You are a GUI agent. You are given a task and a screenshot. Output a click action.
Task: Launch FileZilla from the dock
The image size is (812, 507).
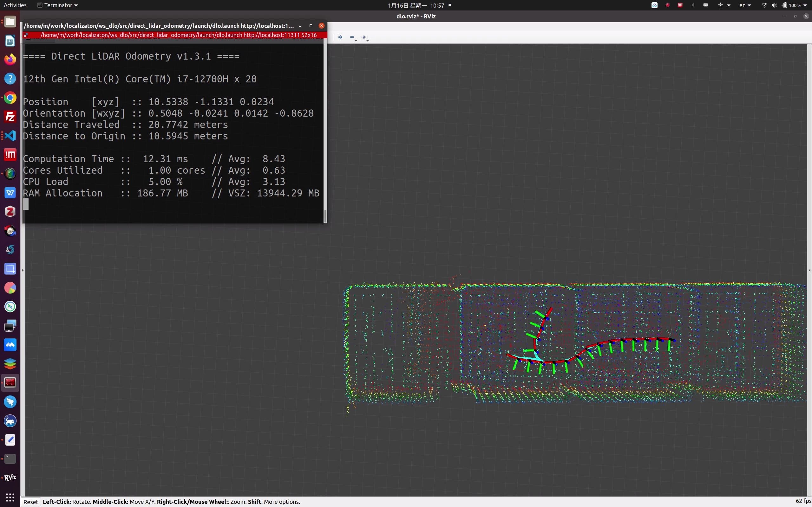coord(10,117)
